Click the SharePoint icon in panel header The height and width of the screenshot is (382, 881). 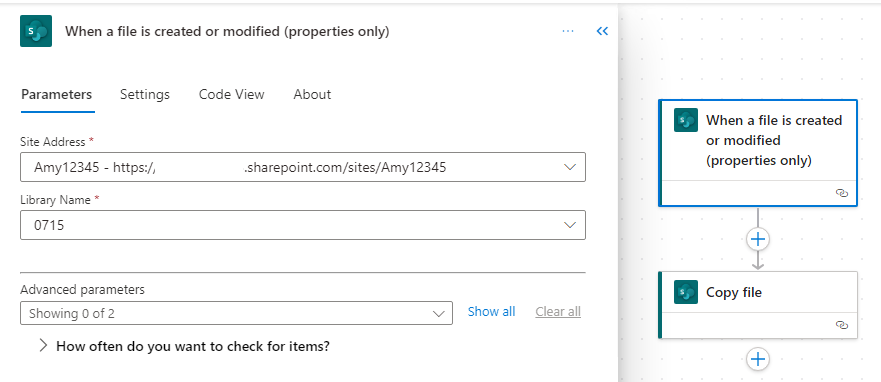(36, 31)
